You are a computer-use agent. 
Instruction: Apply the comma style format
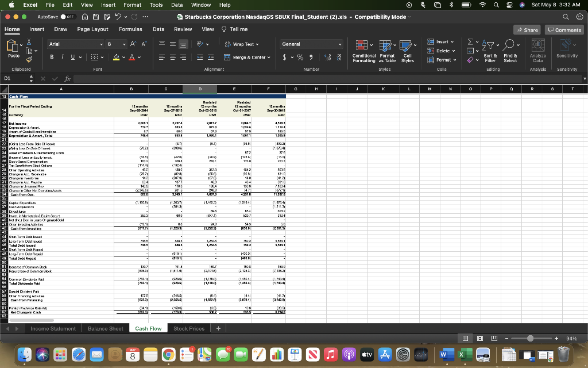[x=311, y=57]
